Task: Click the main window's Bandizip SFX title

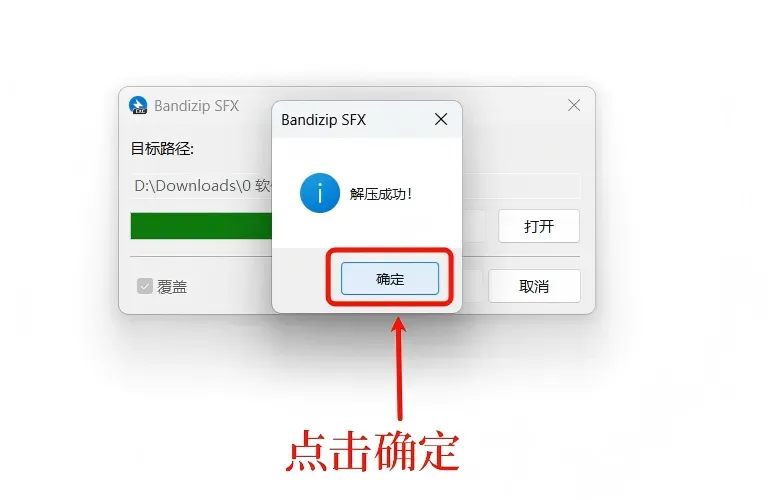Action: click(196, 106)
